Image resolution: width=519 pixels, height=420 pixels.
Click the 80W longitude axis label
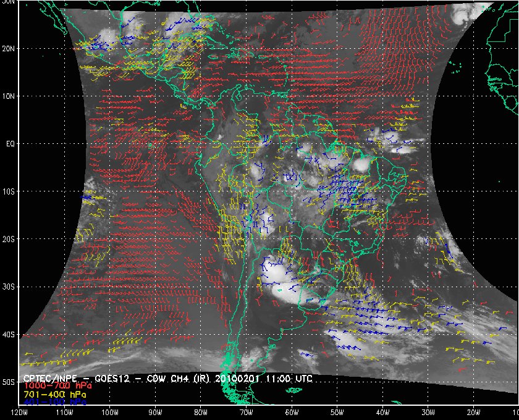point(200,412)
